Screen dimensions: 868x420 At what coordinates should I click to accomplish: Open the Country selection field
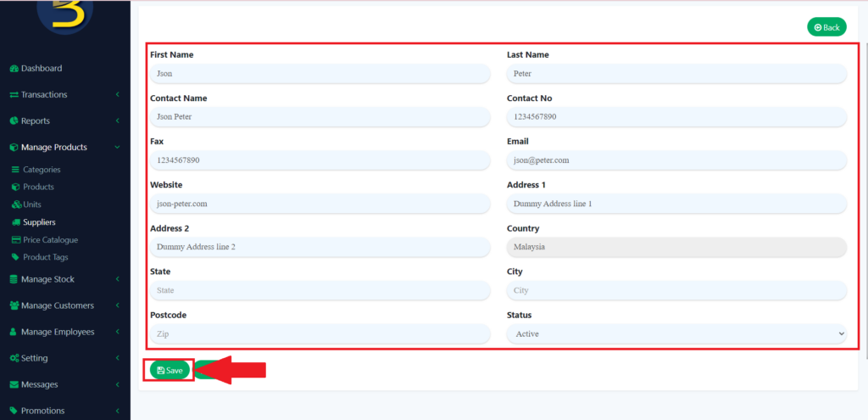pos(676,247)
